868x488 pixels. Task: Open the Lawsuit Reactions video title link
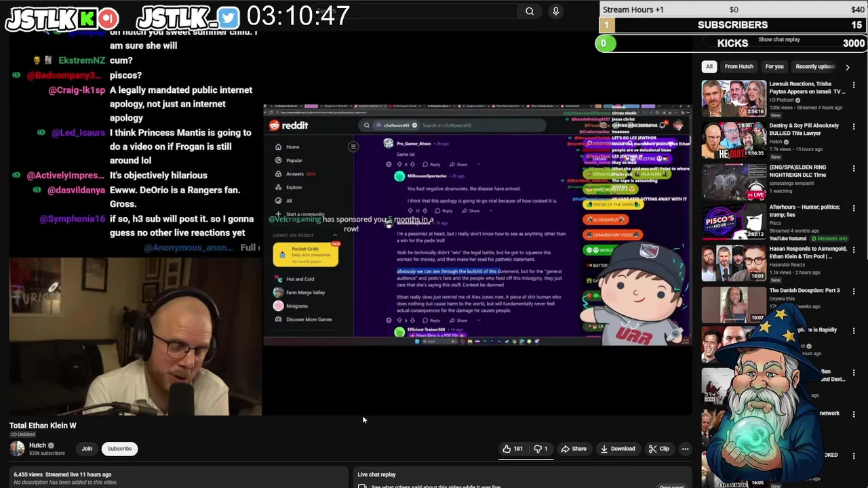tap(807, 87)
